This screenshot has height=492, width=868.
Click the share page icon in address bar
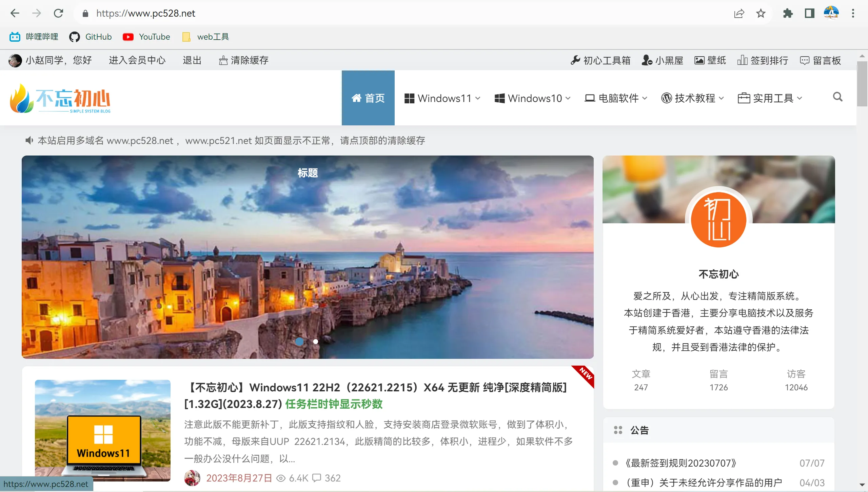[739, 14]
